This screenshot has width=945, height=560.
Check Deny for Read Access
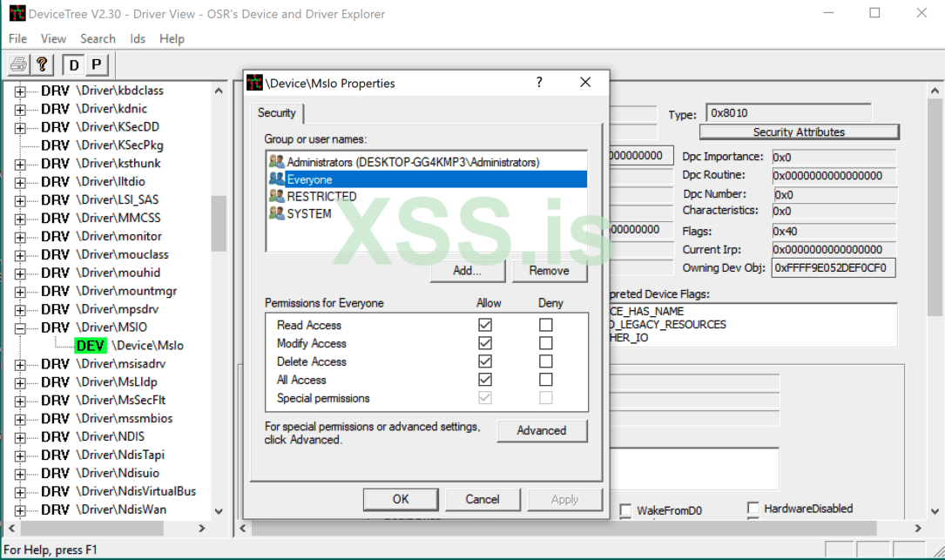coord(545,325)
